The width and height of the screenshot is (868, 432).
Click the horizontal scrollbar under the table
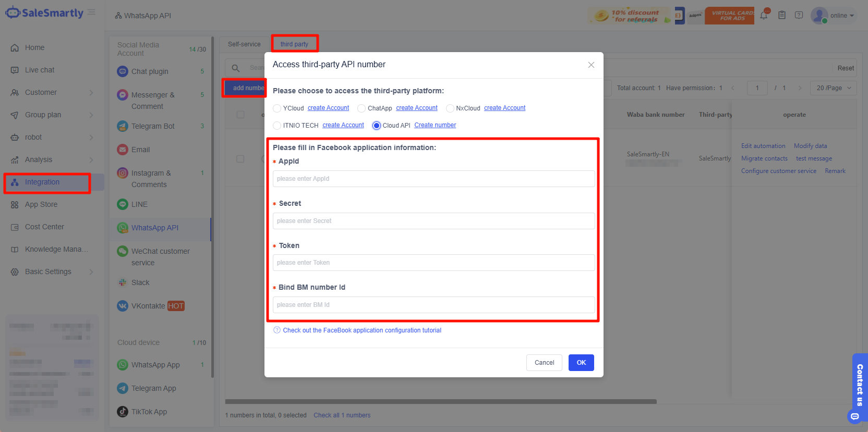(x=441, y=402)
